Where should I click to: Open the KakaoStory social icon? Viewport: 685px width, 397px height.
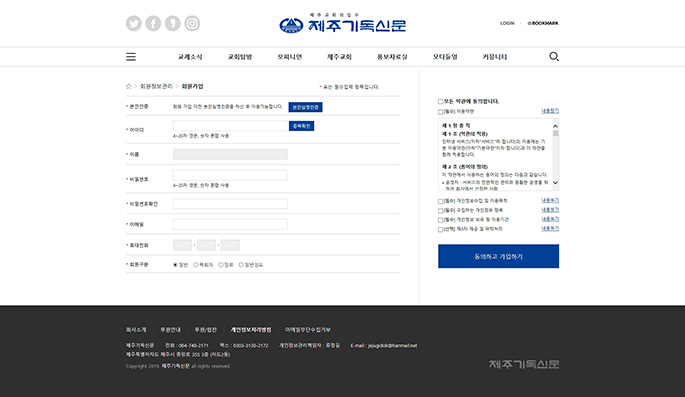click(173, 23)
